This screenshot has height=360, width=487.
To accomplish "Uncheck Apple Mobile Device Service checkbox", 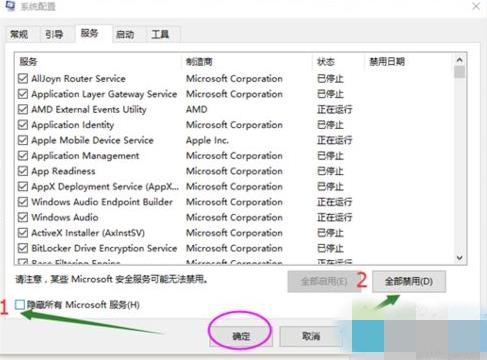I will (x=23, y=140).
